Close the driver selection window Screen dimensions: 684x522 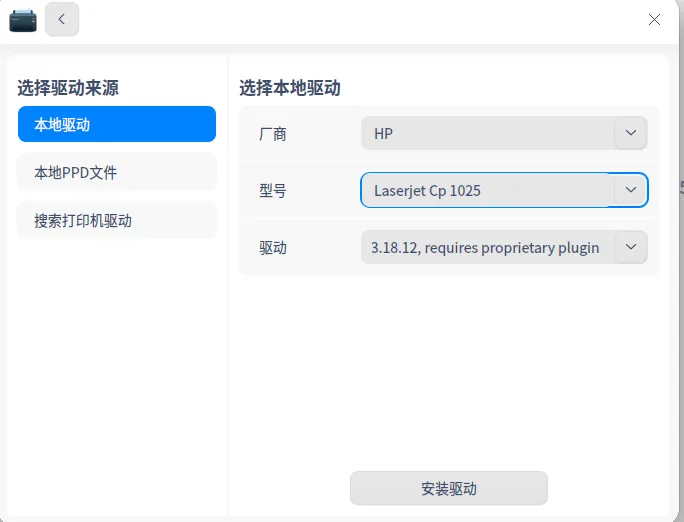coord(654,19)
